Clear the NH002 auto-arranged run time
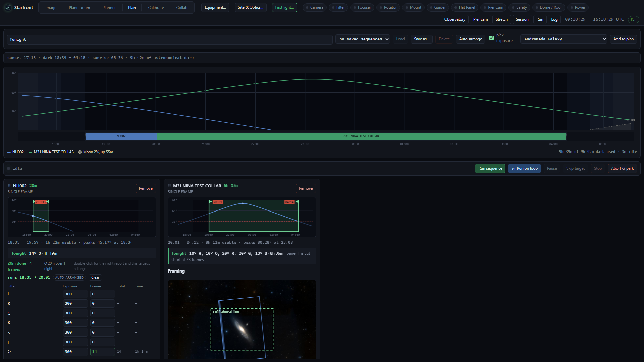Image resolution: width=644 pixels, height=362 pixels. pyautogui.click(x=95, y=277)
